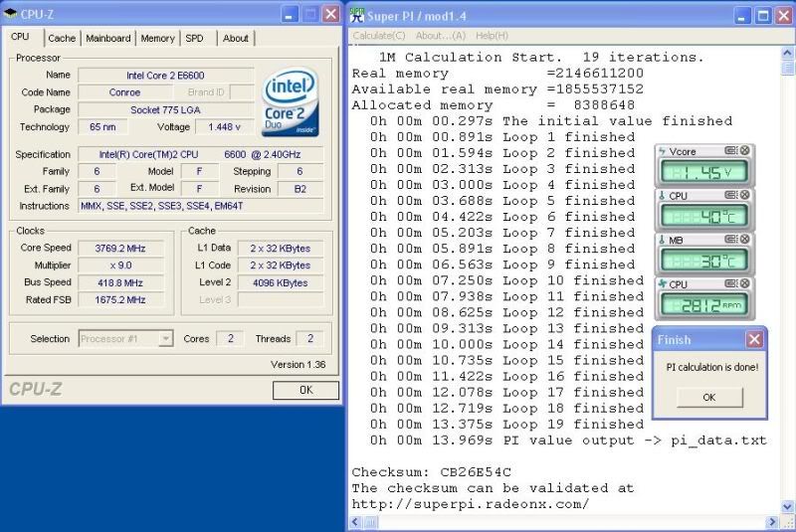The width and height of the screenshot is (796, 532).
Task: Click the Instructions field 'MMX, SSE, SSE2...'
Action: point(201,206)
